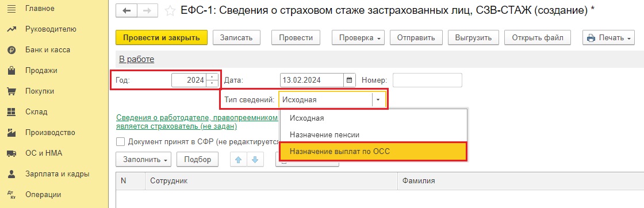Open the Продажи sidebar section

click(x=41, y=71)
